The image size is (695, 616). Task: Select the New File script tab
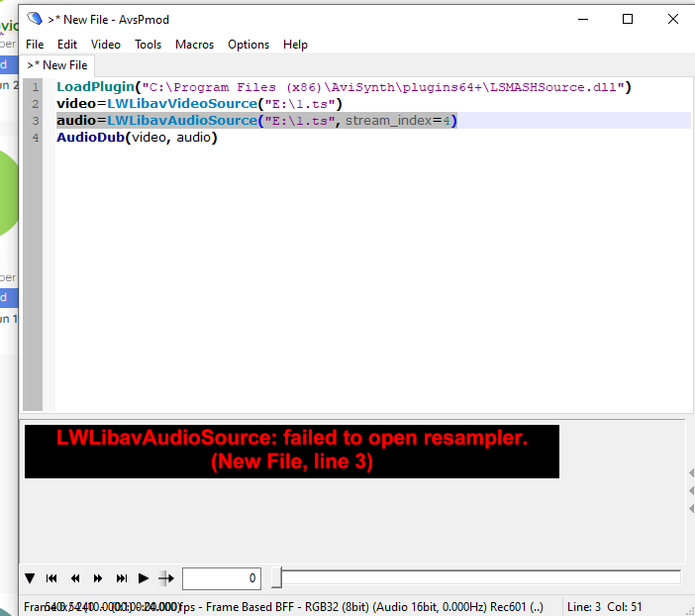[x=57, y=65]
